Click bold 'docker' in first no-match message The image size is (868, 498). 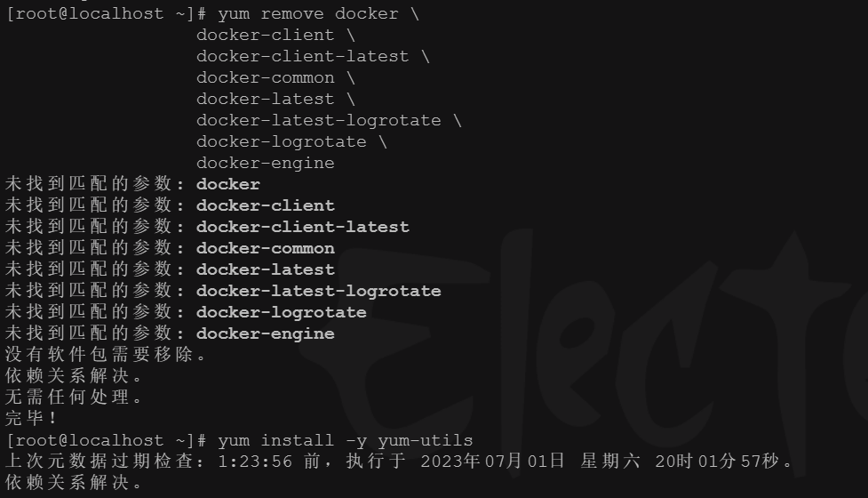[x=228, y=184]
